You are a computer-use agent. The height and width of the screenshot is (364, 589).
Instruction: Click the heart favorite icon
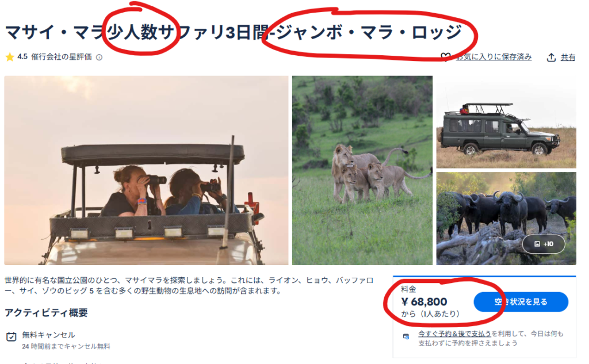coord(446,57)
